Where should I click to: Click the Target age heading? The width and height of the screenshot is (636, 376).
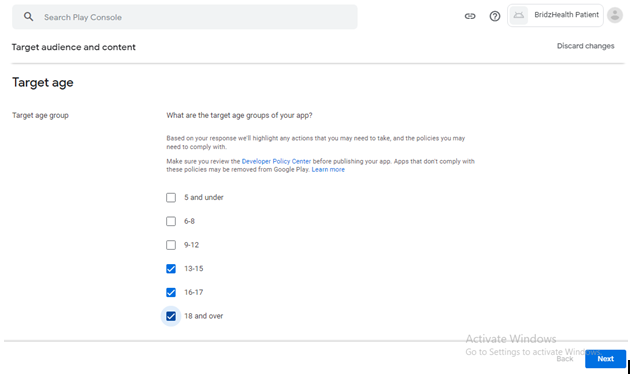click(43, 82)
